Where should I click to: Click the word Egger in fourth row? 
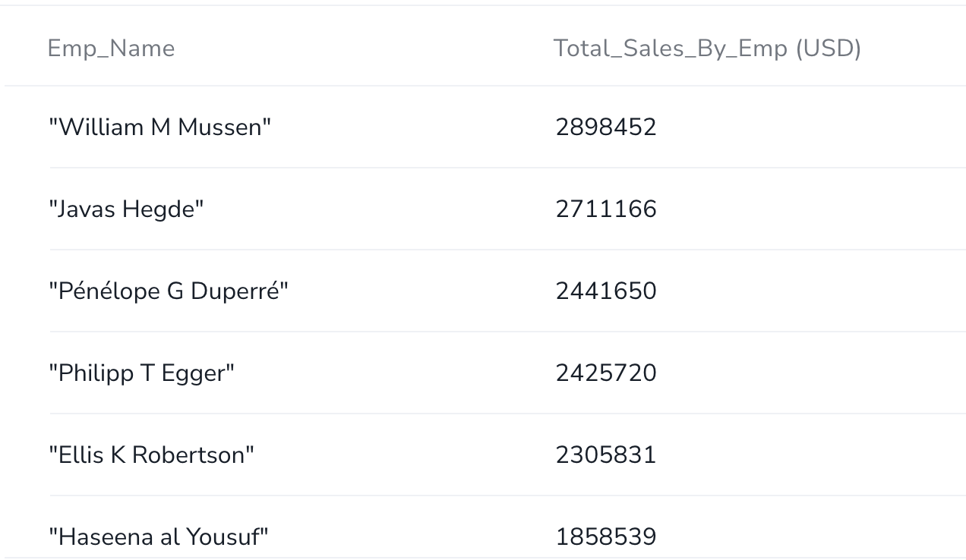(194, 374)
